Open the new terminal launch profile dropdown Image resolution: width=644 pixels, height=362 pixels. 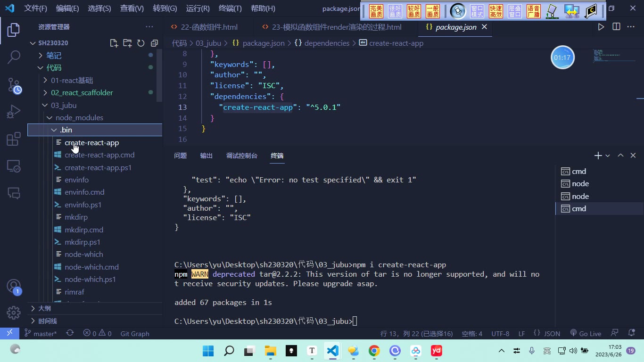(608, 156)
